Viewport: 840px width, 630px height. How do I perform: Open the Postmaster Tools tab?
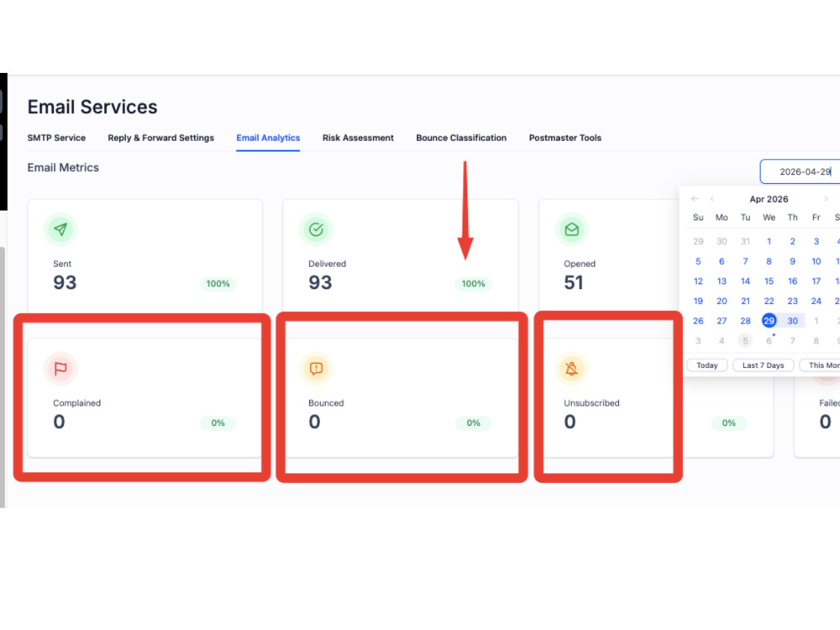[x=565, y=138]
